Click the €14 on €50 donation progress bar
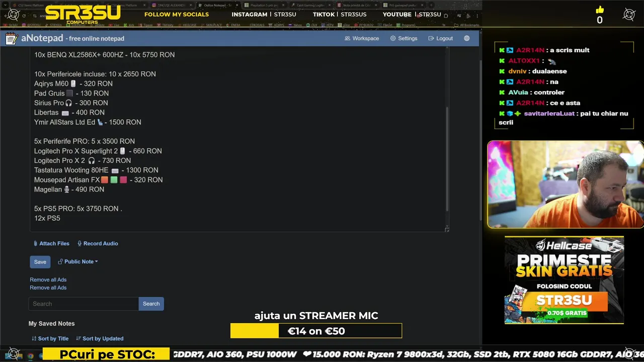Viewport: 644px width, 362px height. [316, 331]
